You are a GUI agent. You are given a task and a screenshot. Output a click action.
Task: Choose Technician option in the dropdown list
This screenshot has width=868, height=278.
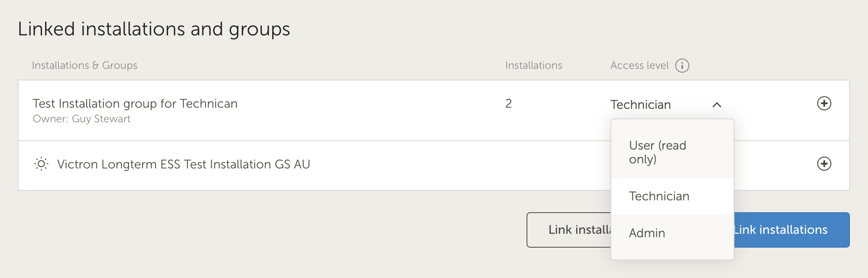coord(672,196)
